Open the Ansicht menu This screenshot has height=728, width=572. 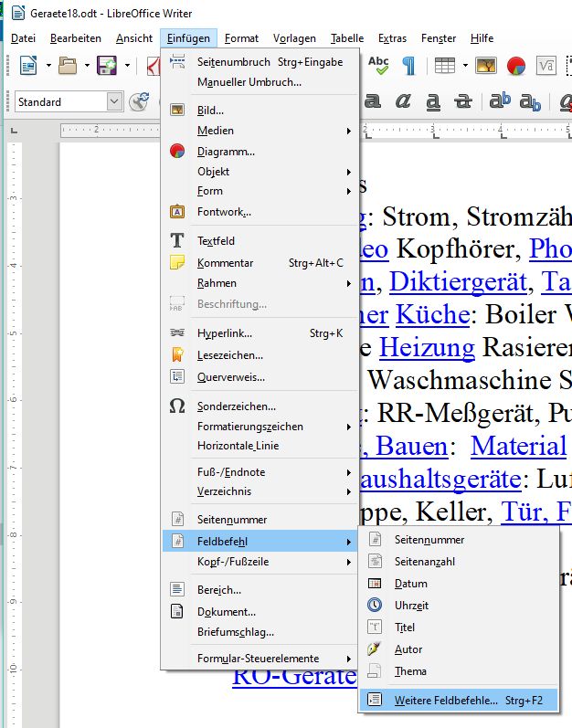tap(134, 38)
